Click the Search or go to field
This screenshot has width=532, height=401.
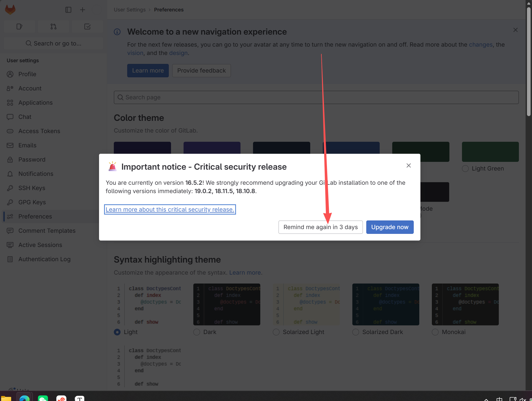coord(54,43)
